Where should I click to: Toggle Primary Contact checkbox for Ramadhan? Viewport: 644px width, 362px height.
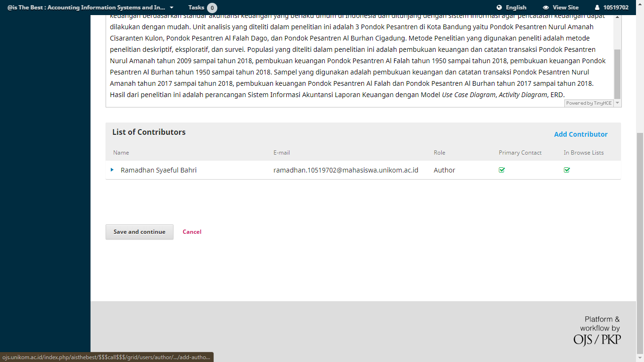point(502,170)
